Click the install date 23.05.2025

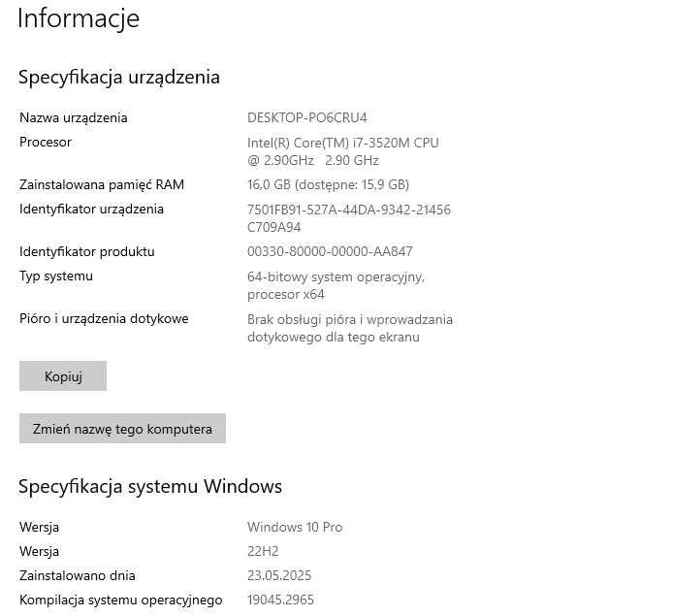[x=279, y=576]
